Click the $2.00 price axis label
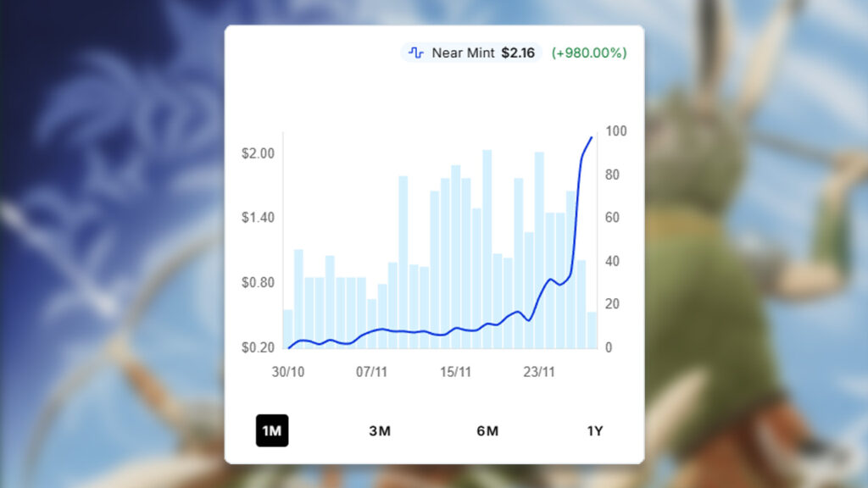868x488 pixels. (x=258, y=153)
